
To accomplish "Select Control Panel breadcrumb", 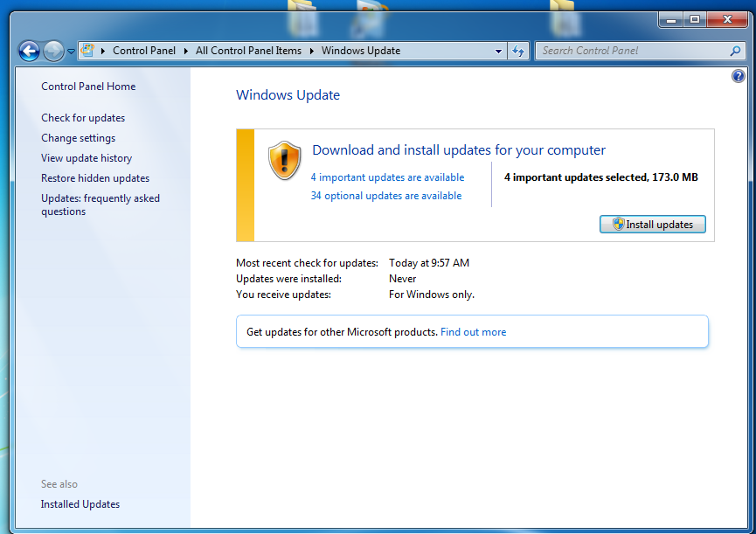I will tap(144, 51).
